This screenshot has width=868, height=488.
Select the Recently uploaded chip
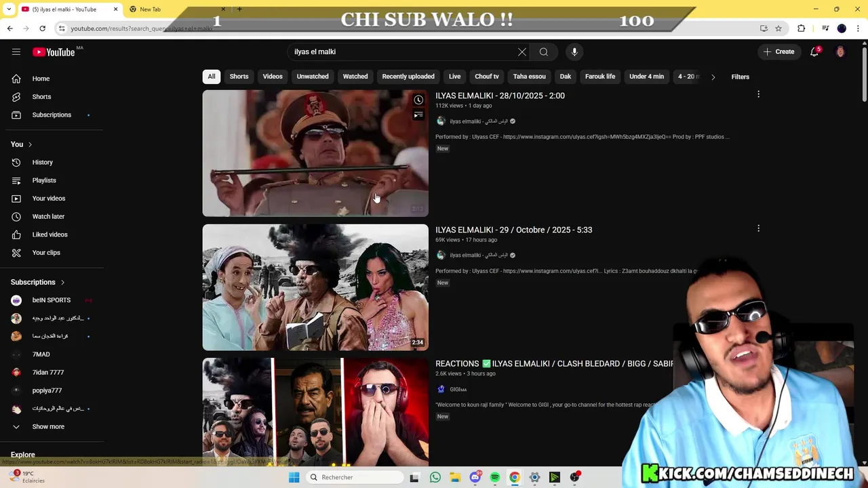click(408, 77)
